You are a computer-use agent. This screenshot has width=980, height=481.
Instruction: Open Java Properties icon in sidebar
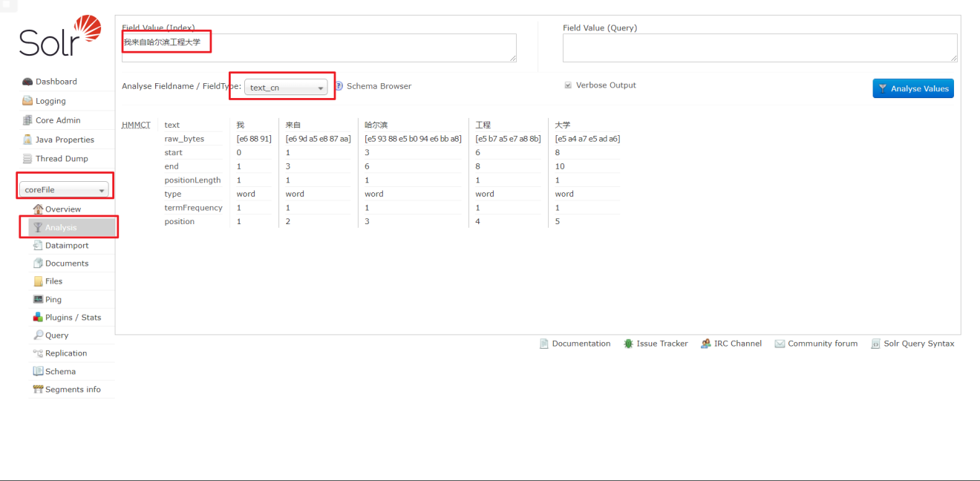(x=27, y=140)
